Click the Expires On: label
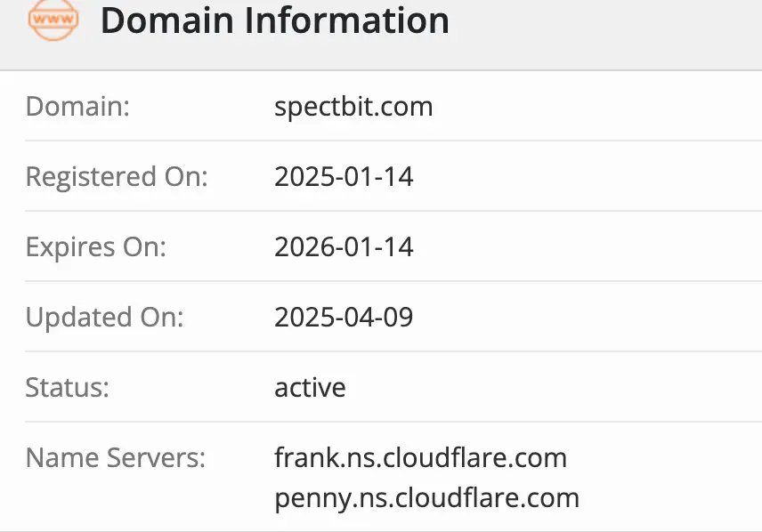Image resolution: width=762 pixels, height=532 pixels. (96, 247)
